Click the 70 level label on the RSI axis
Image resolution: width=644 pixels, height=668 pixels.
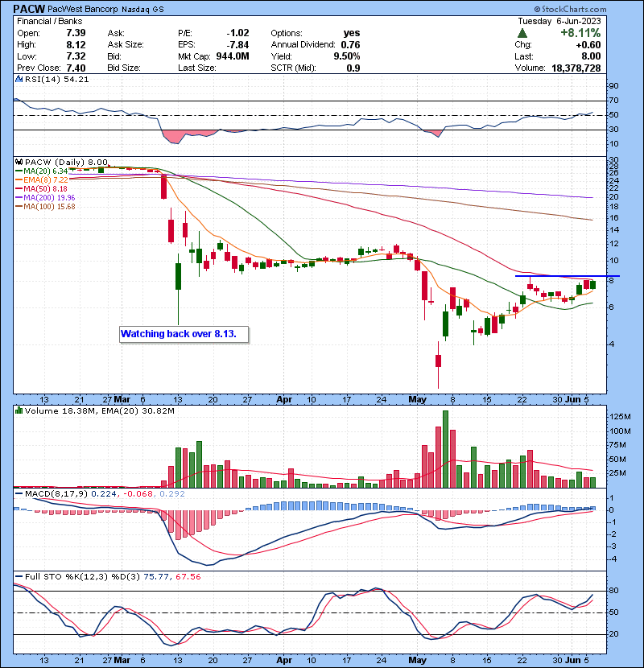[x=613, y=101]
